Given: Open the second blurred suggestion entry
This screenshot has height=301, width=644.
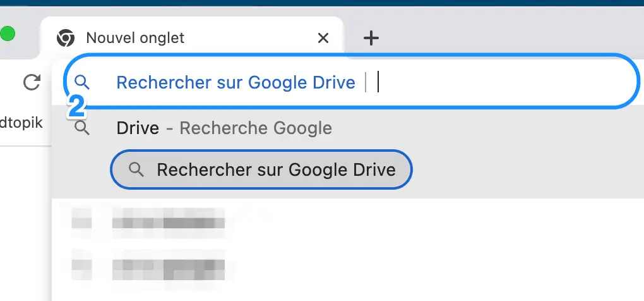Looking at the screenshot, I should coord(347,264).
